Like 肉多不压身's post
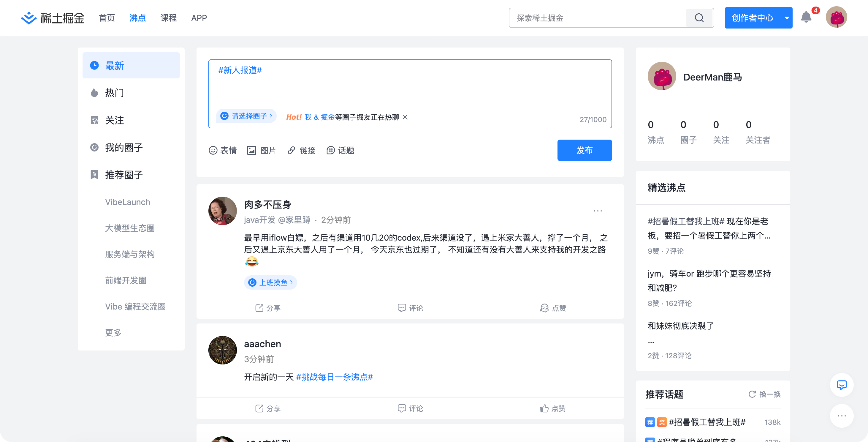This screenshot has width=868, height=442. [x=553, y=308]
